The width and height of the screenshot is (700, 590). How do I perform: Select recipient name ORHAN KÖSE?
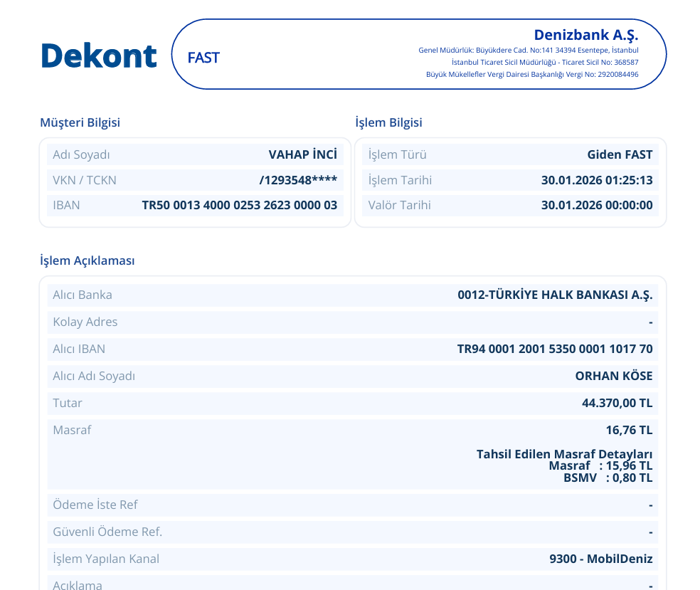(x=614, y=376)
